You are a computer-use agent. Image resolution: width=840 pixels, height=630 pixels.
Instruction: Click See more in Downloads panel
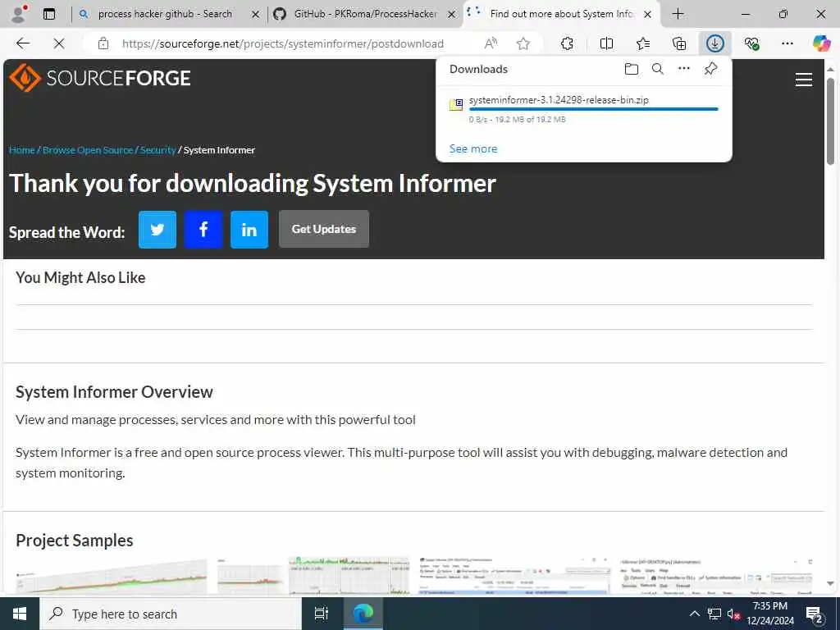pos(473,148)
